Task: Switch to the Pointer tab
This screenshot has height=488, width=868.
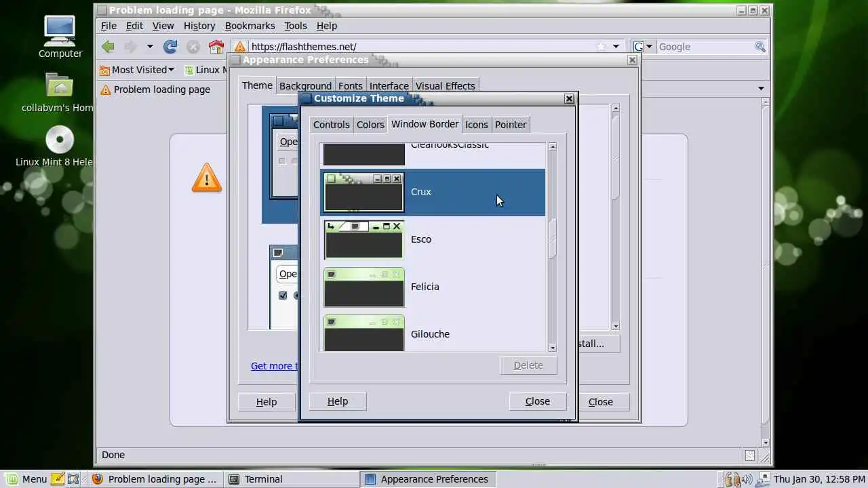Action: coord(510,125)
